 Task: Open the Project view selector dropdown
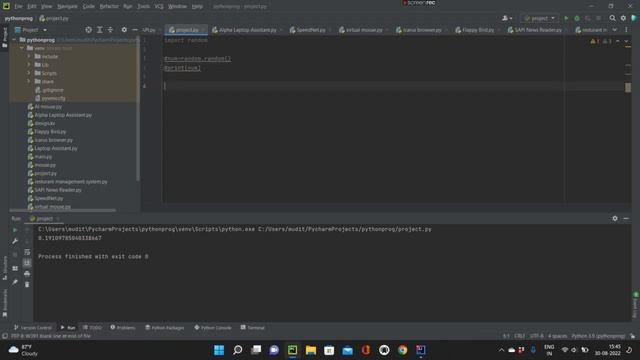click(31, 30)
